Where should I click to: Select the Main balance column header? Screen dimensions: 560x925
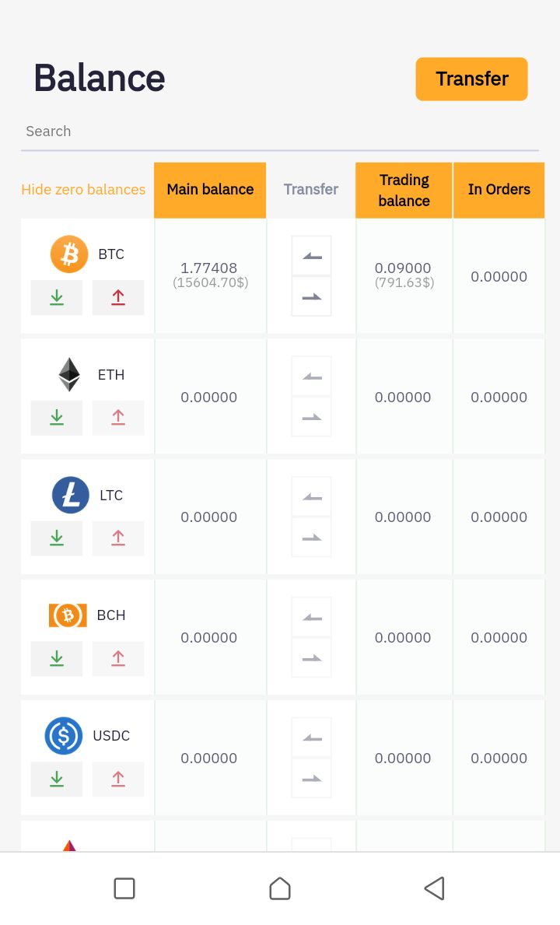(210, 190)
